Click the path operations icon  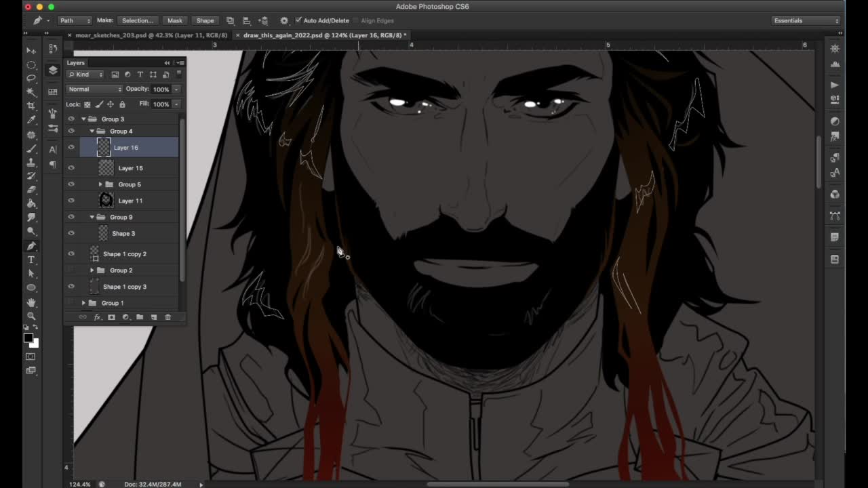click(x=230, y=20)
